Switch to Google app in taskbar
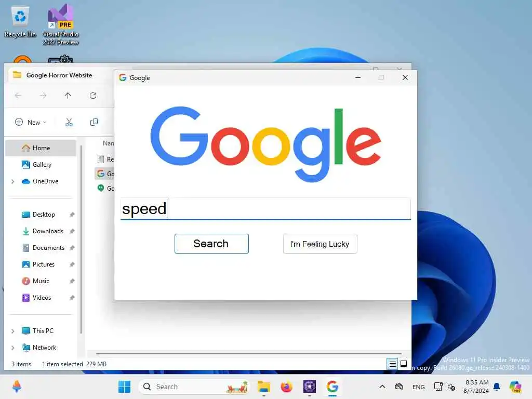The image size is (532, 399). (x=332, y=387)
